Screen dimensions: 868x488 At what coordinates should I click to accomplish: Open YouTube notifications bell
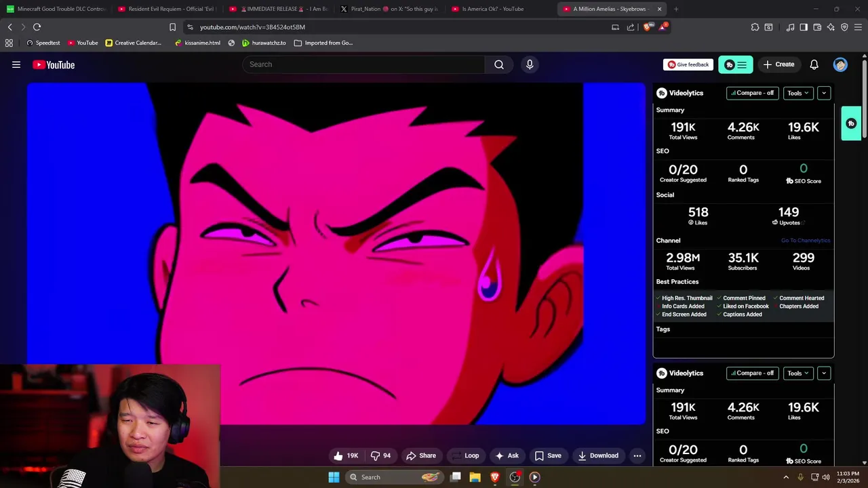click(814, 64)
